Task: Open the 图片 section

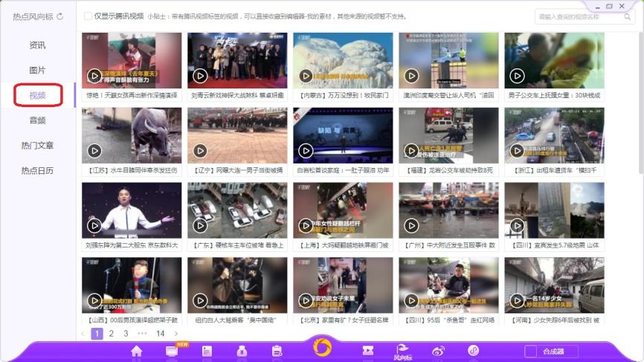Action: (x=37, y=70)
